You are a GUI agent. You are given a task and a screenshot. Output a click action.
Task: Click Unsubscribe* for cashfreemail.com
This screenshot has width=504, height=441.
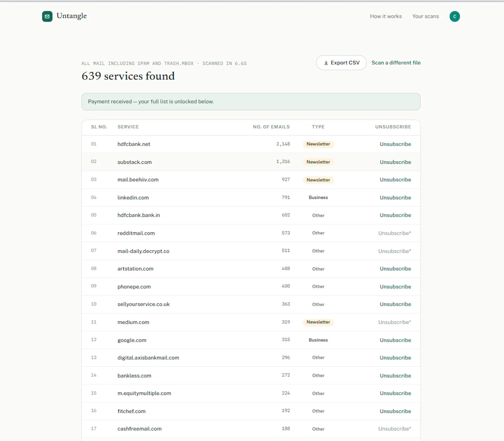pyautogui.click(x=395, y=429)
